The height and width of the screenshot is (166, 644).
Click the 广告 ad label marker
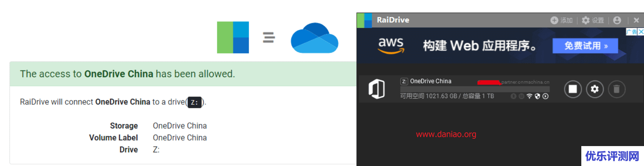tap(632, 32)
